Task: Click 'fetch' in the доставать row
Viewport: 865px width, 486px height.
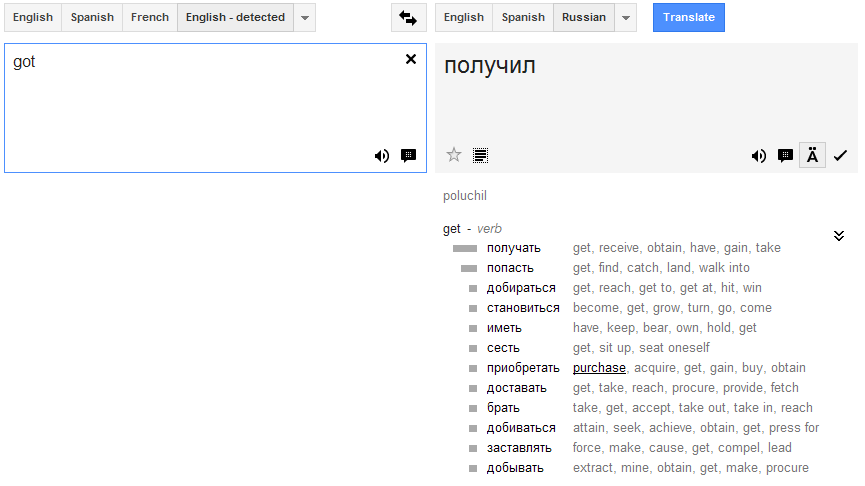Action: point(784,388)
